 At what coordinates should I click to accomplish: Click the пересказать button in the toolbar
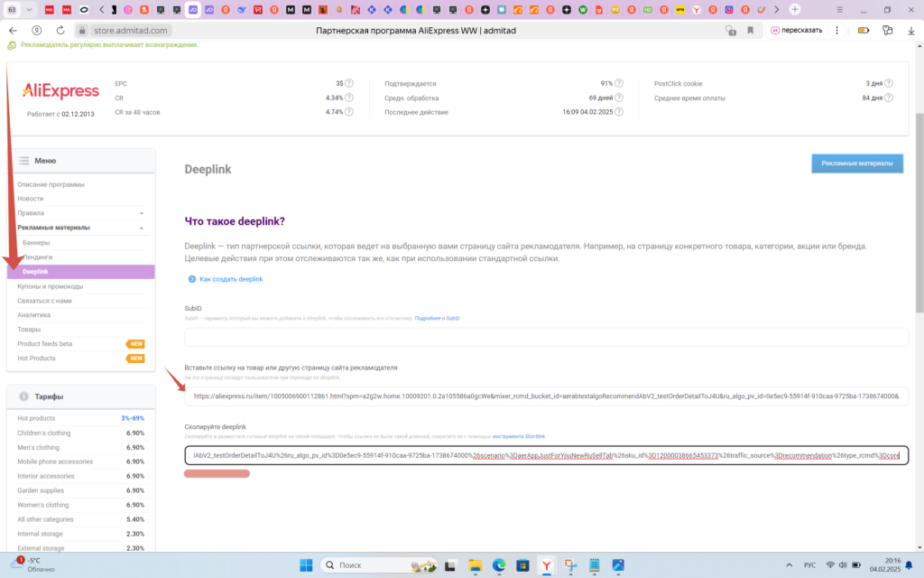[x=797, y=30]
